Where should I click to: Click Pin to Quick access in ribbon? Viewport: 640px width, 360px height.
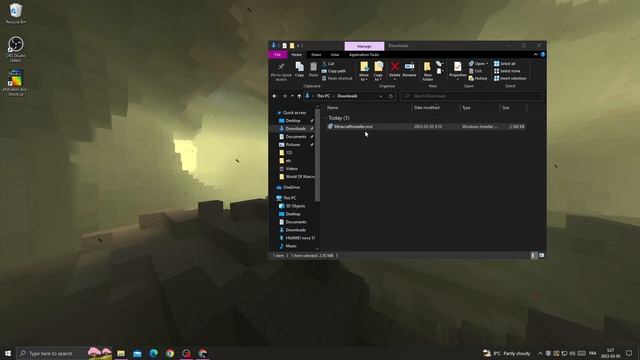[281, 71]
